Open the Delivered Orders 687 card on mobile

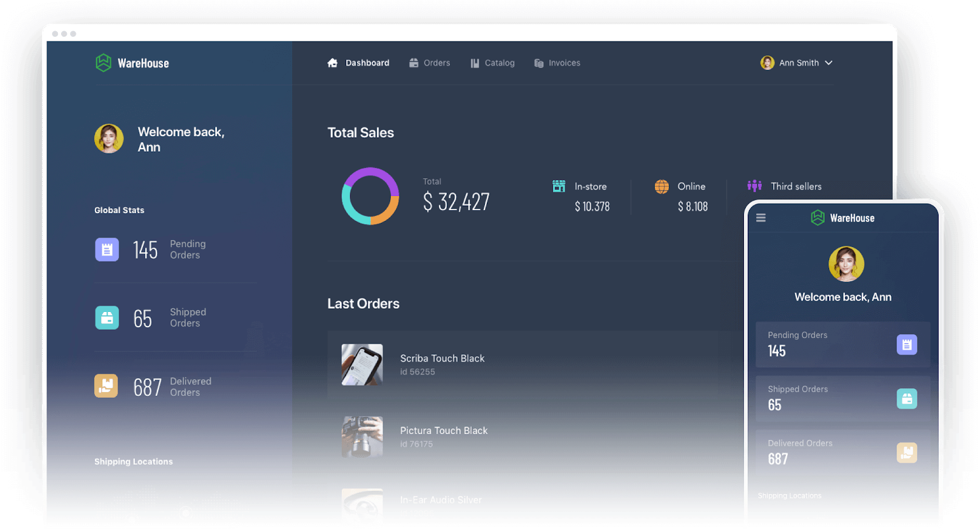(x=843, y=453)
